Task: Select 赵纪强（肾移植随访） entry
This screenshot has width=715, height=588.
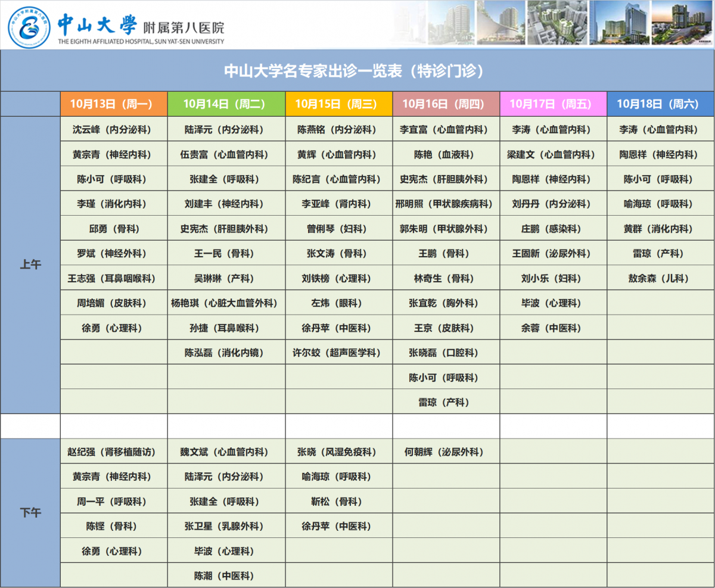Action: pos(114,452)
